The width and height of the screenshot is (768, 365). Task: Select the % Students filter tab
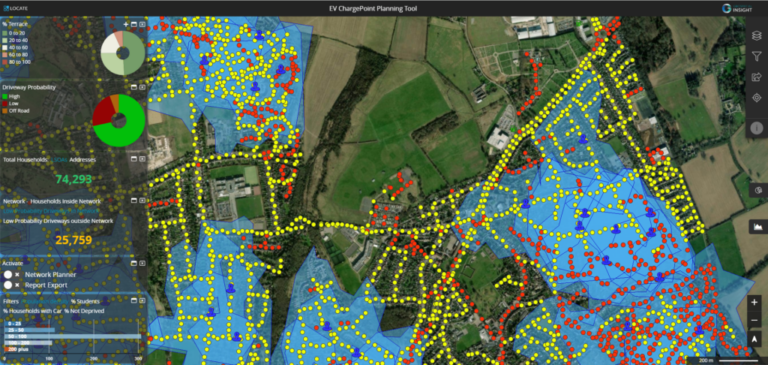point(85,301)
